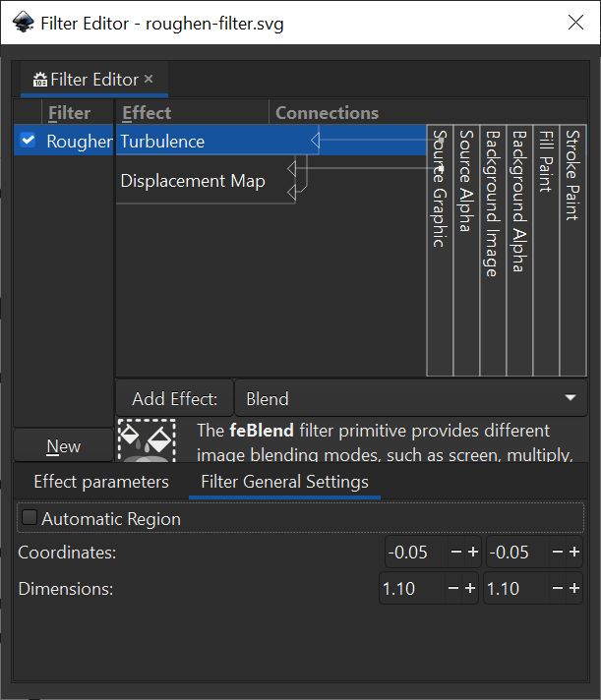Click the New filter button
601x700 pixels.
[x=64, y=446]
